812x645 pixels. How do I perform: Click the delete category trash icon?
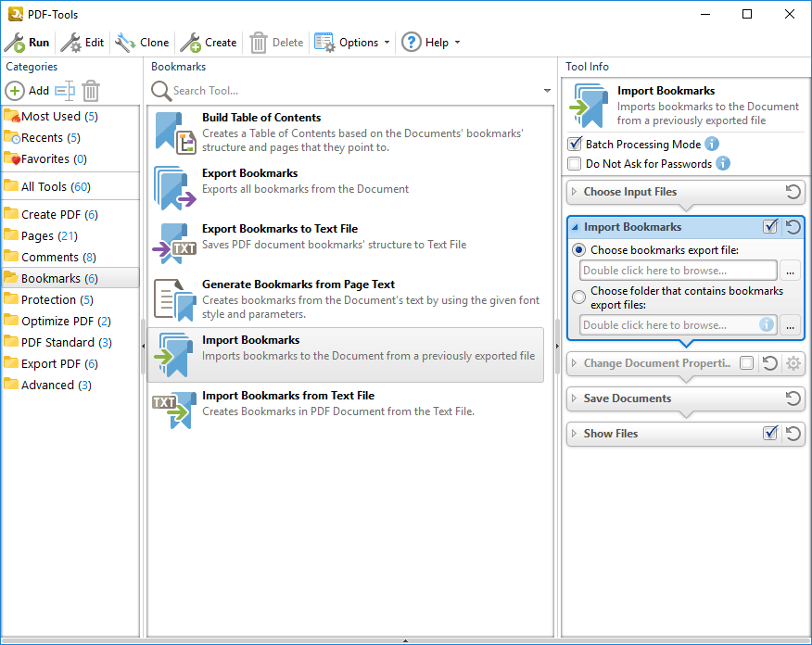(91, 91)
